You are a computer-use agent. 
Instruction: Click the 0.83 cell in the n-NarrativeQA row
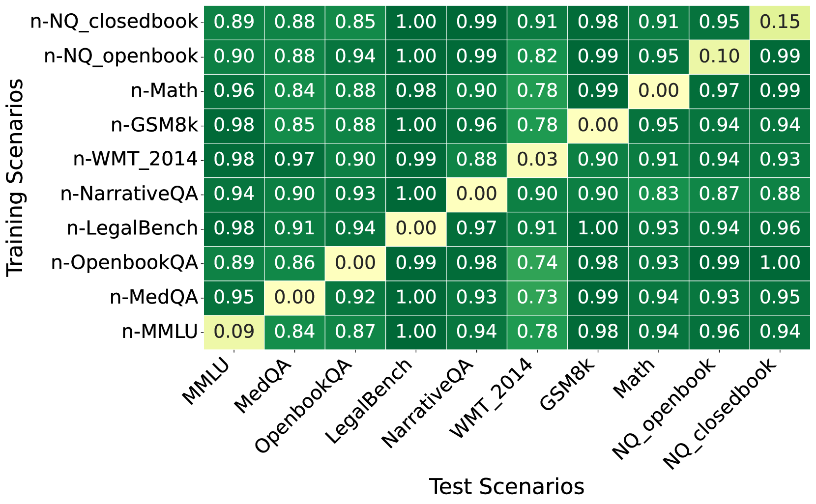pos(659,194)
